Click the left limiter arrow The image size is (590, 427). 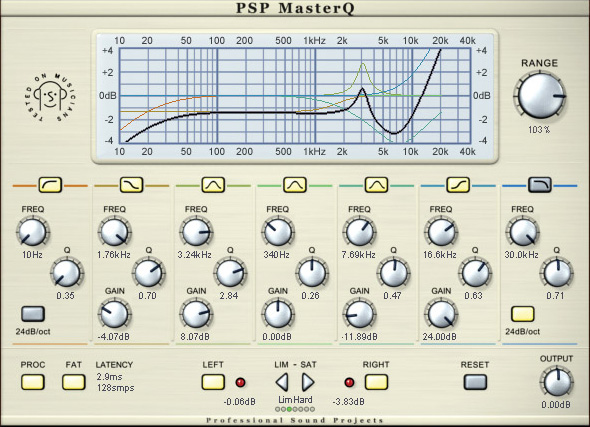tap(282, 382)
